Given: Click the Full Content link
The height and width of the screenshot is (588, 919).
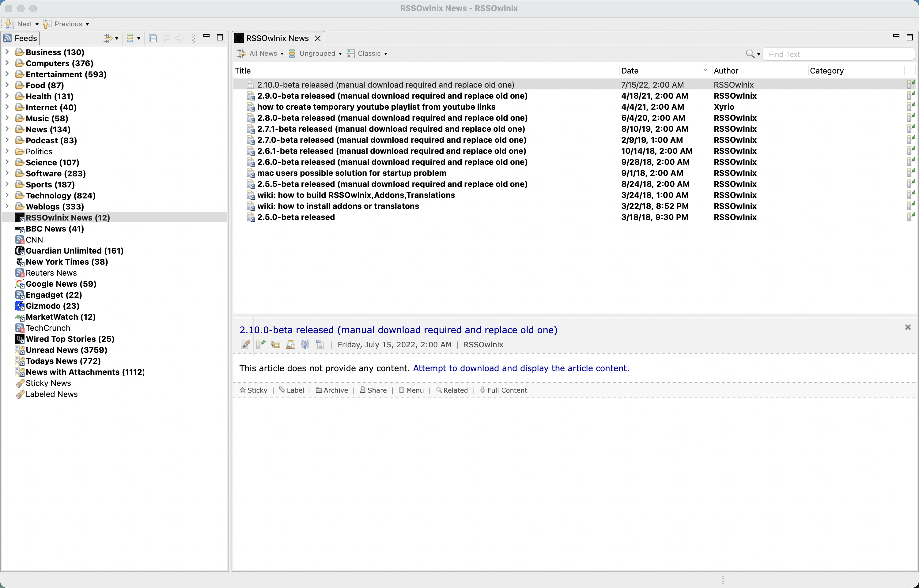Looking at the screenshot, I should 504,390.
